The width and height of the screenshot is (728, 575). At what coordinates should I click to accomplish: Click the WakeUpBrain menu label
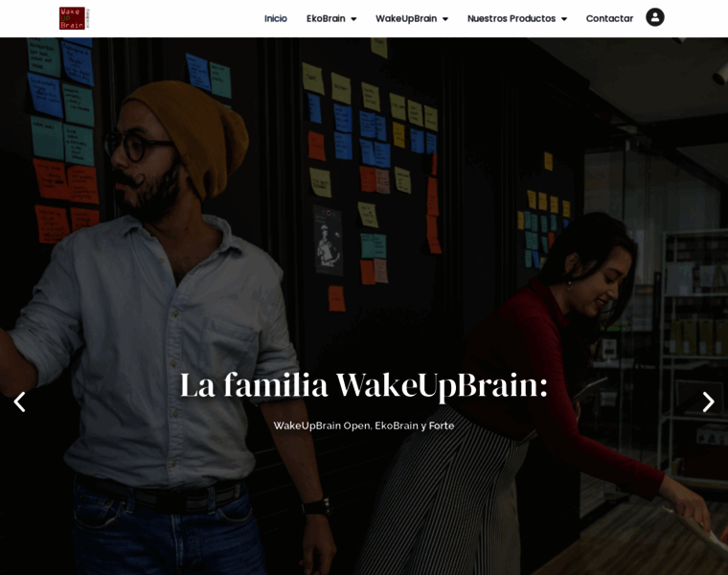click(x=406, y=18)
